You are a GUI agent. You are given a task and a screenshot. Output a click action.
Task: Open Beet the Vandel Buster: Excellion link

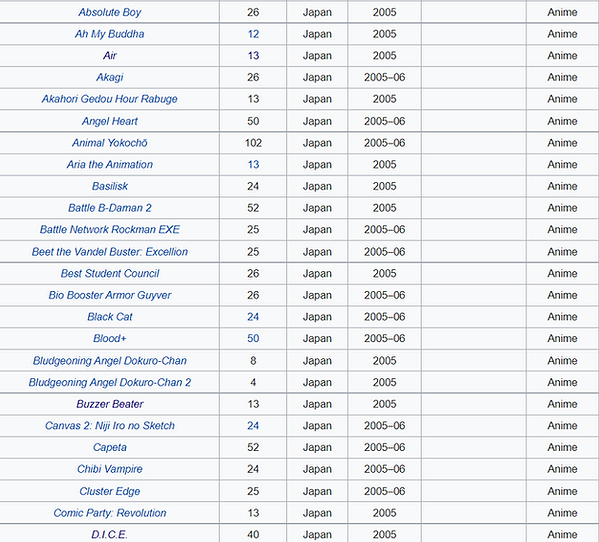coord(110,252)
